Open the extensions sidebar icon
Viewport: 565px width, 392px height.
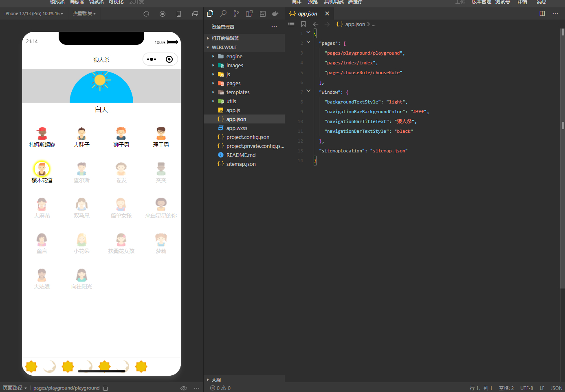(x=249, y=13)
